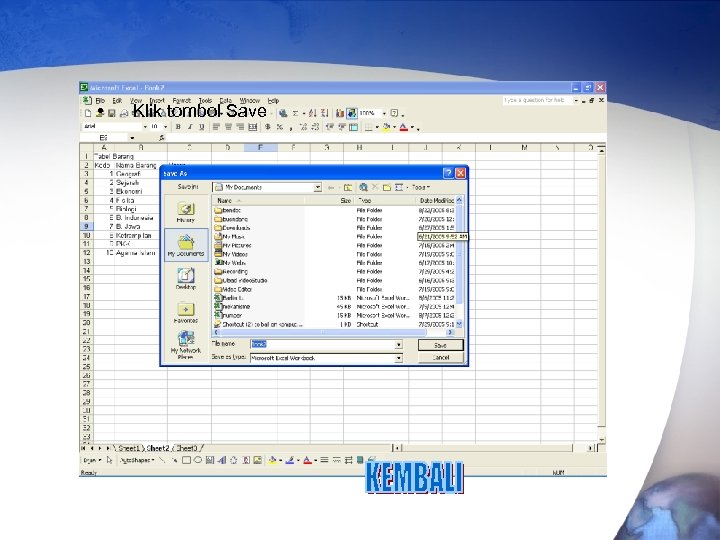Select Desktop in the places bar
This screenshot has height=540, width=720.
186,279
